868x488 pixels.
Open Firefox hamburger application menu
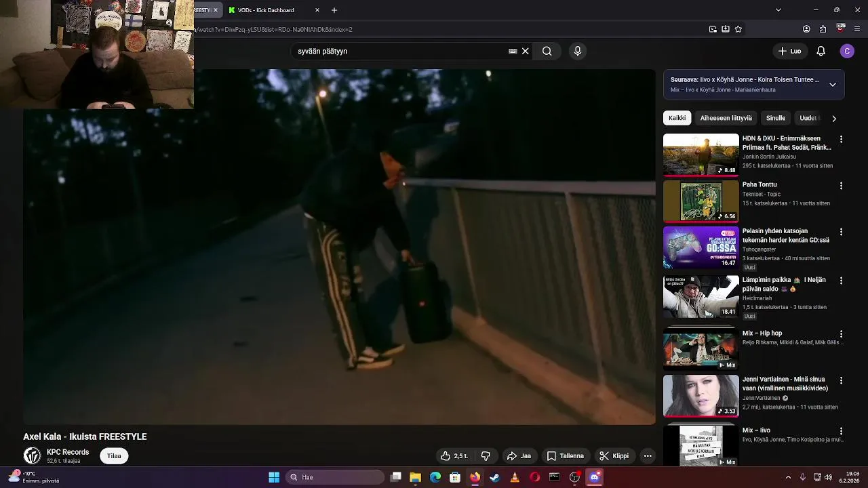(x=857, y=29)
